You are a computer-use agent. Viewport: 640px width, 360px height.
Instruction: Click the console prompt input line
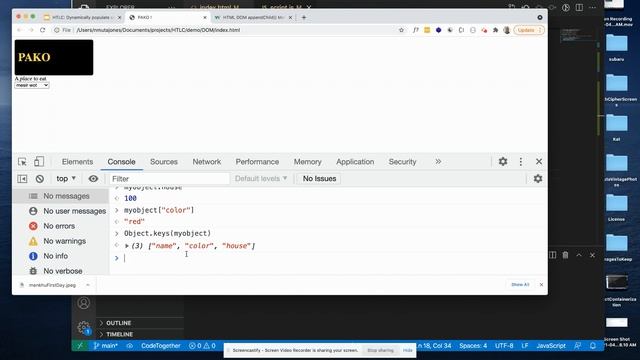click(x=329, y=258)
